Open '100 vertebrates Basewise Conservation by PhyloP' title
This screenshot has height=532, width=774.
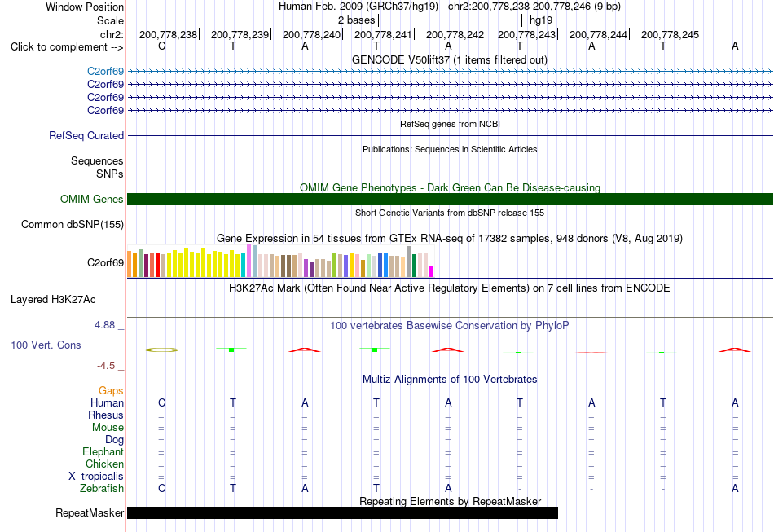[x=450, y=326]
